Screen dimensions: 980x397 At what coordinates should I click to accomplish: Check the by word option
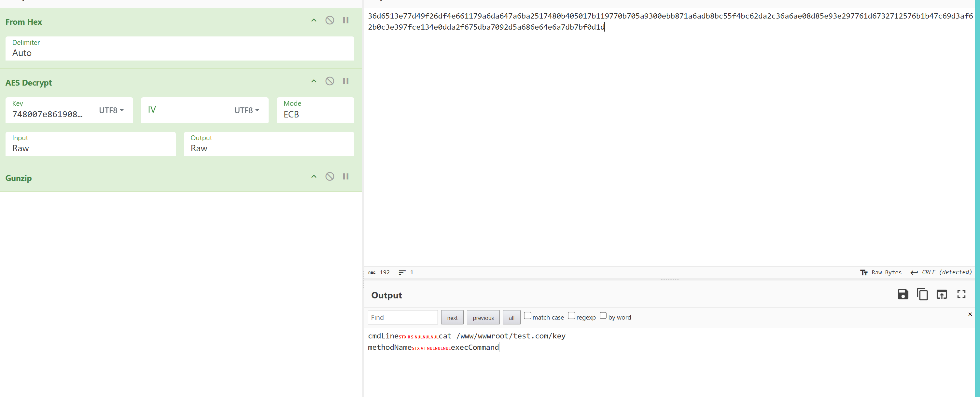[603, 316]
